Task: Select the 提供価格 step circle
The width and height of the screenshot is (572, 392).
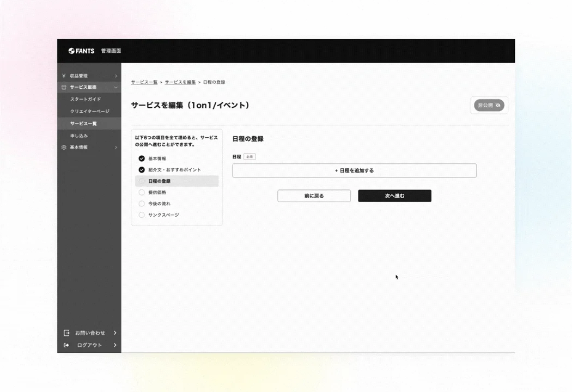Action: 141,192
